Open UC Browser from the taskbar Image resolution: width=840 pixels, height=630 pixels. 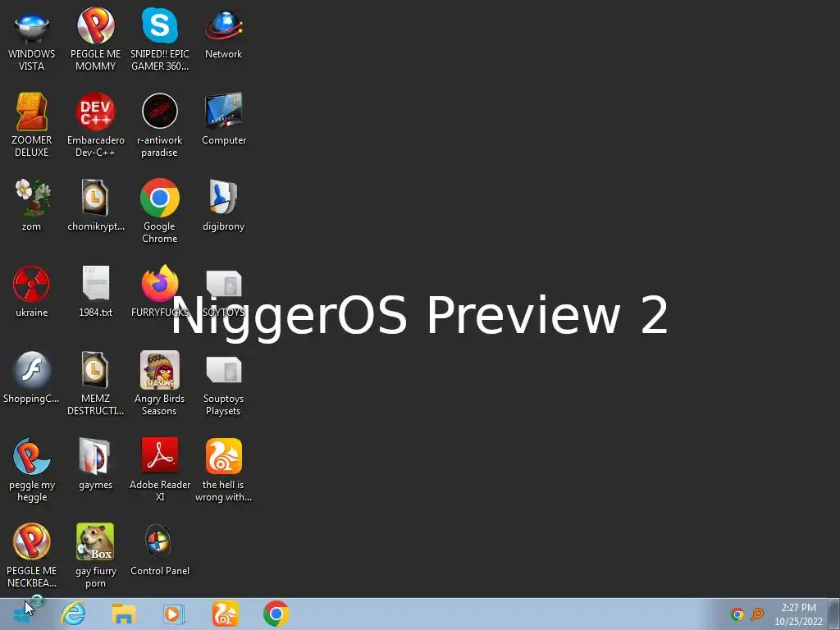pyautogui.click(x=225, y=614)
